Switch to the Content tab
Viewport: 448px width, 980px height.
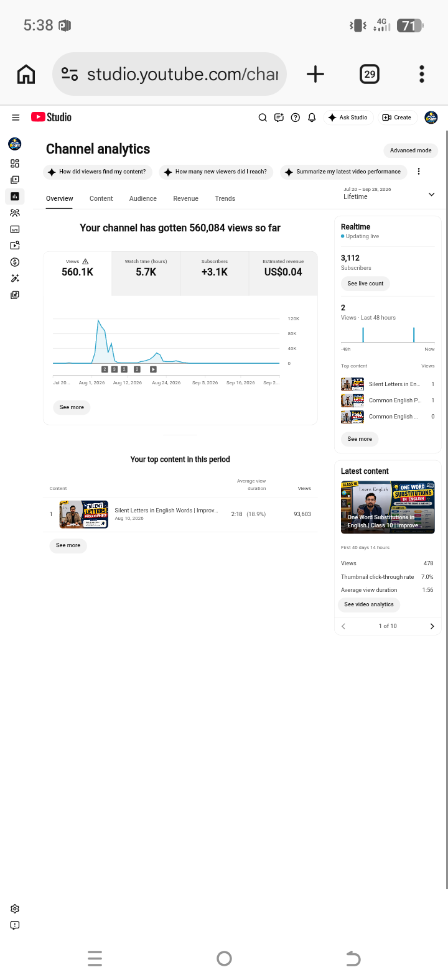click(101, 198)
